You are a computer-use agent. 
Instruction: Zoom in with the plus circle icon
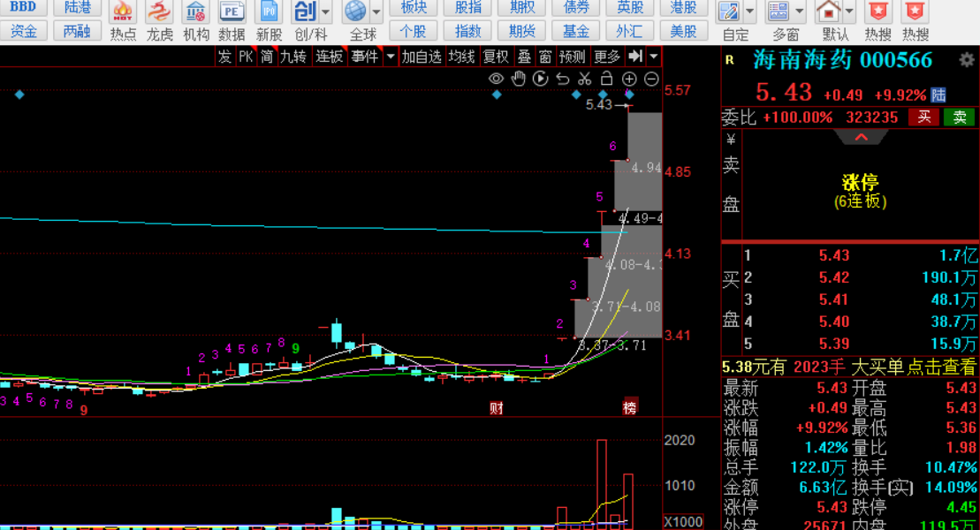629,79
